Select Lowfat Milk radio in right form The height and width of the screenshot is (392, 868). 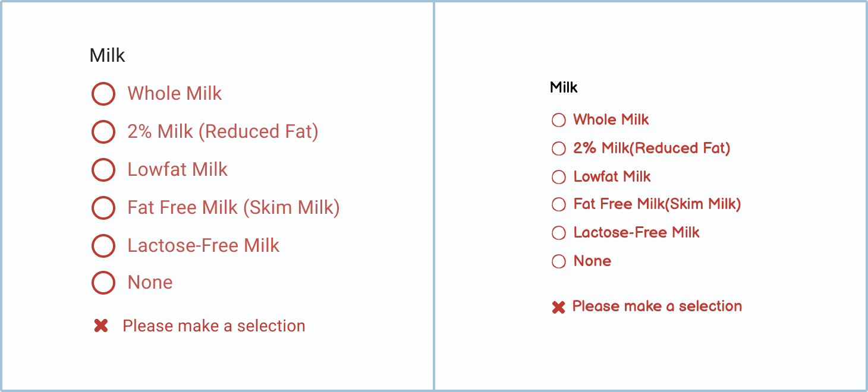tap(559, 177)
